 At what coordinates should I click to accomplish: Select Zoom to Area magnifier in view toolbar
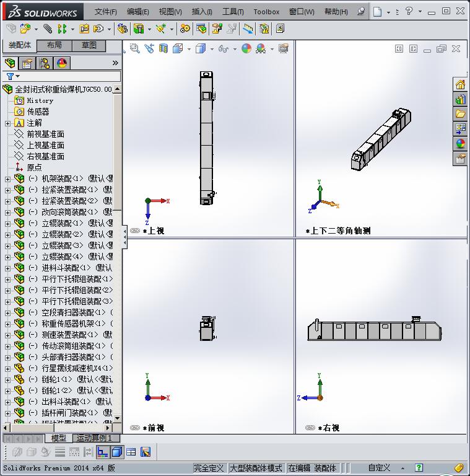[x=134, y=48]
